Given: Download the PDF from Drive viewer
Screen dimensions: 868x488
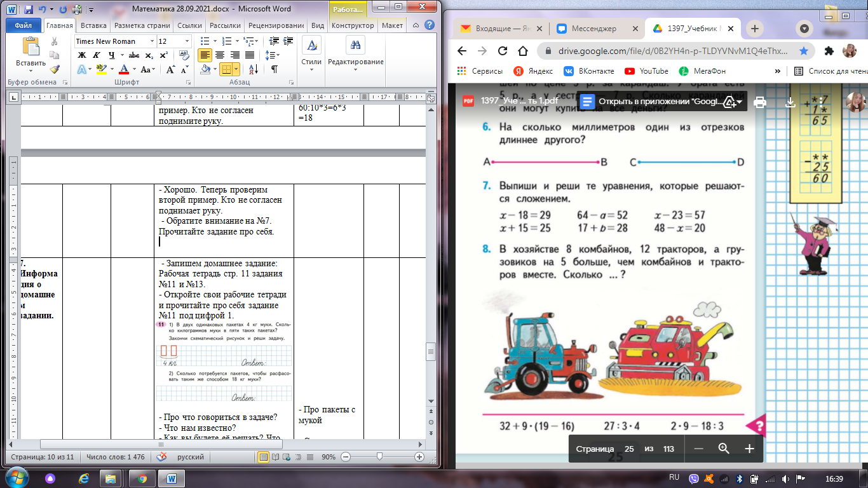Looking at the screenshot, I should [790, 102].
